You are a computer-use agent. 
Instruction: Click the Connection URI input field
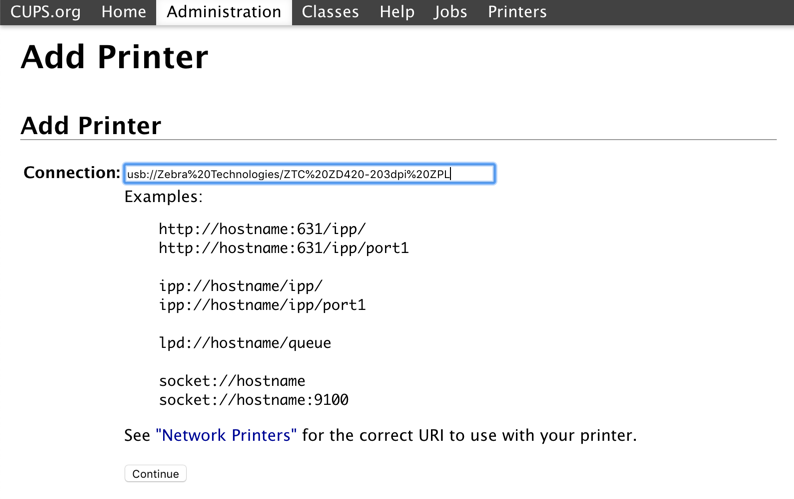coord(309,174)
